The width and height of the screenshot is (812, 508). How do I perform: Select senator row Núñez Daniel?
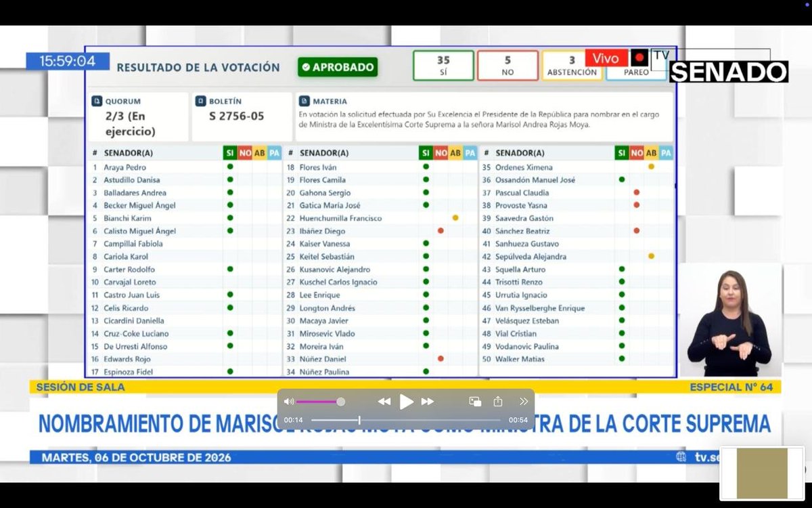click(380, 359)
